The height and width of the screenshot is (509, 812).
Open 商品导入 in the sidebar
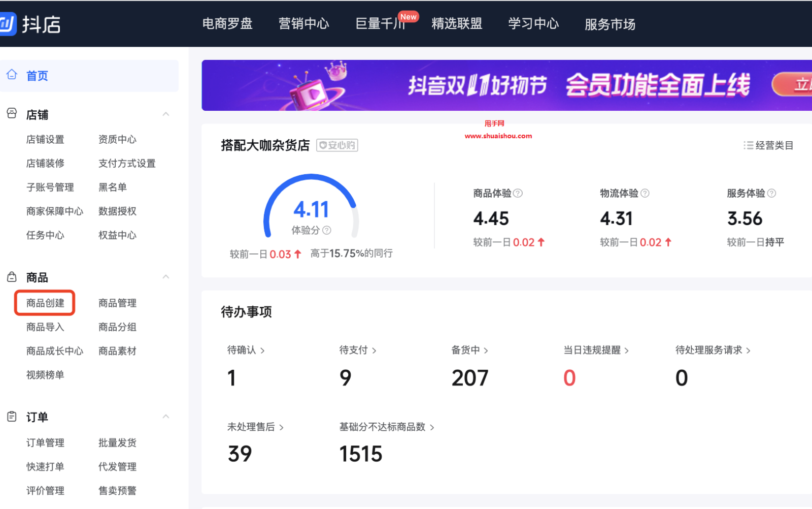[45, 327]
